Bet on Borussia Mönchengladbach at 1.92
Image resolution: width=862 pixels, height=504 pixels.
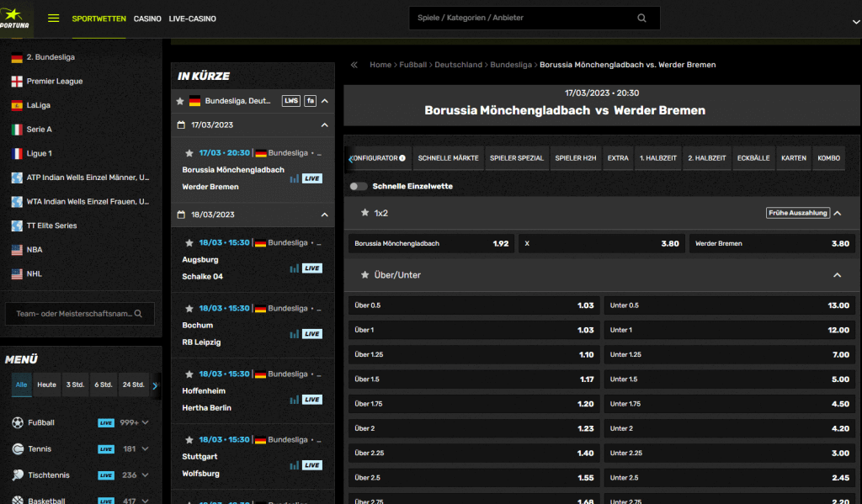[432, 243]
